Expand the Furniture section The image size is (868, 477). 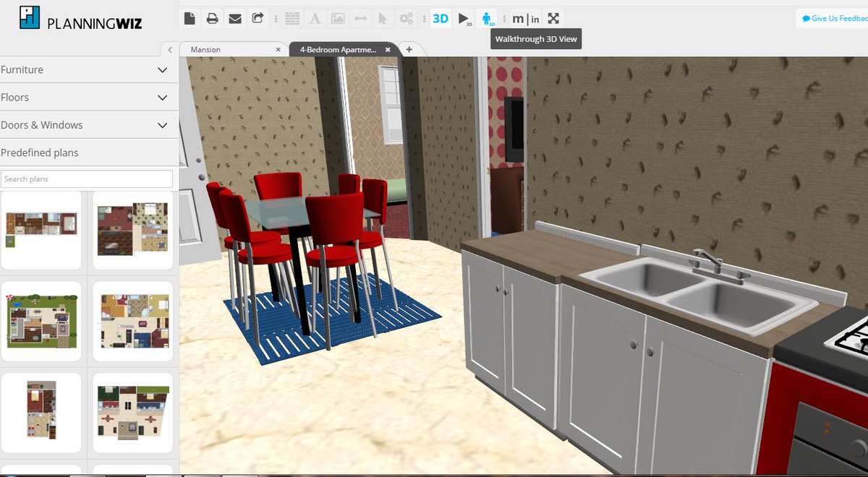pyautogui.click(x=89, y=70)
